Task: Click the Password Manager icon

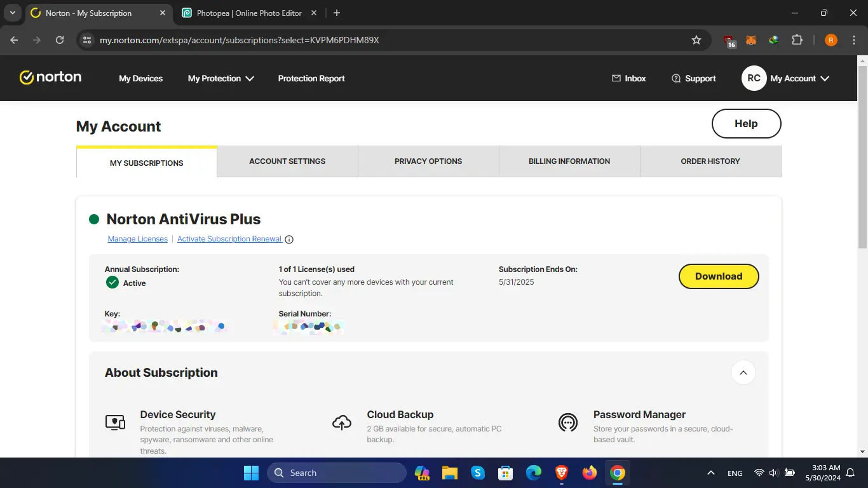Action: pos(567,422)
